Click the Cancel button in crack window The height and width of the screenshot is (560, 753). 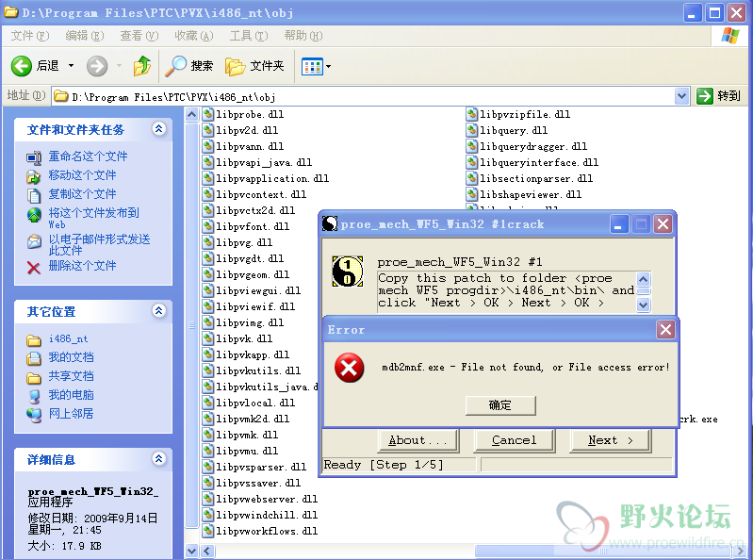(514, 440)
